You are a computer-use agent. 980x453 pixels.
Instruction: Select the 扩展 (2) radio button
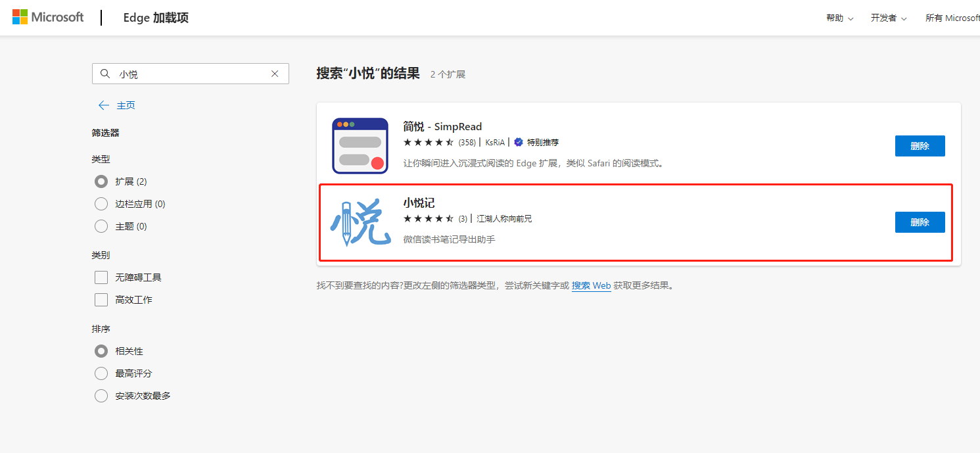coord(101,181)
